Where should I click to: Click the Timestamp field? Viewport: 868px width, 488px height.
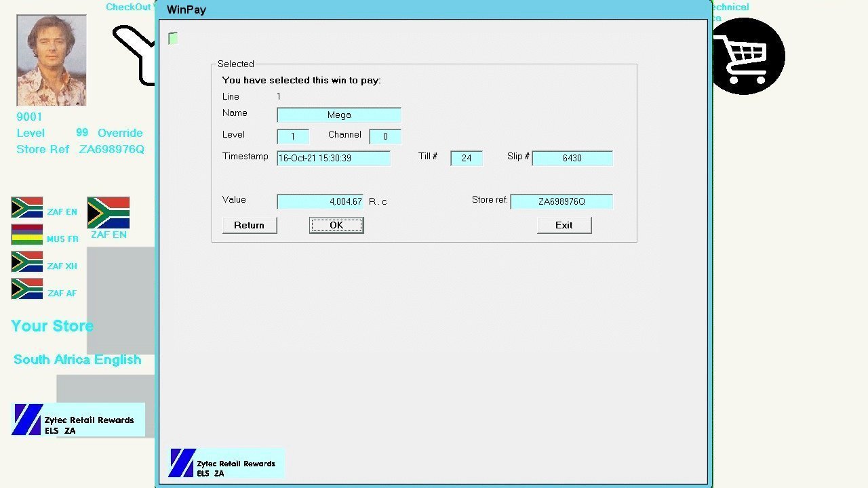[x=334, y=158]
